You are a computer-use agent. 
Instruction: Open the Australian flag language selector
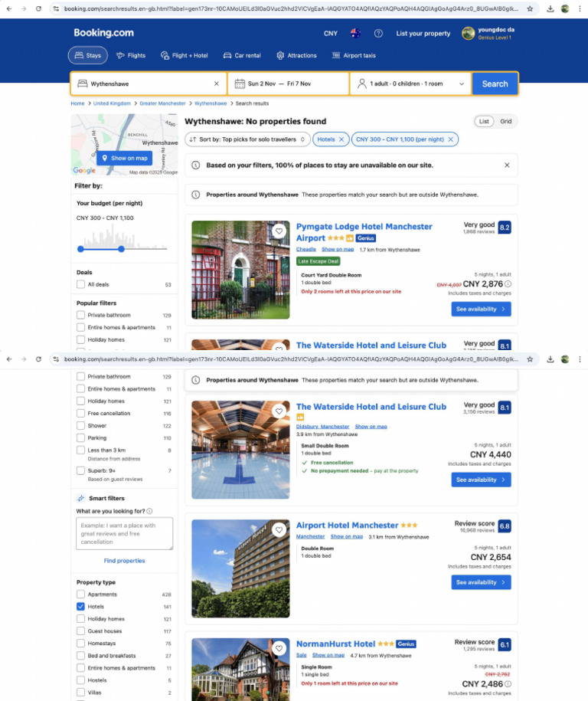point(355,34)
